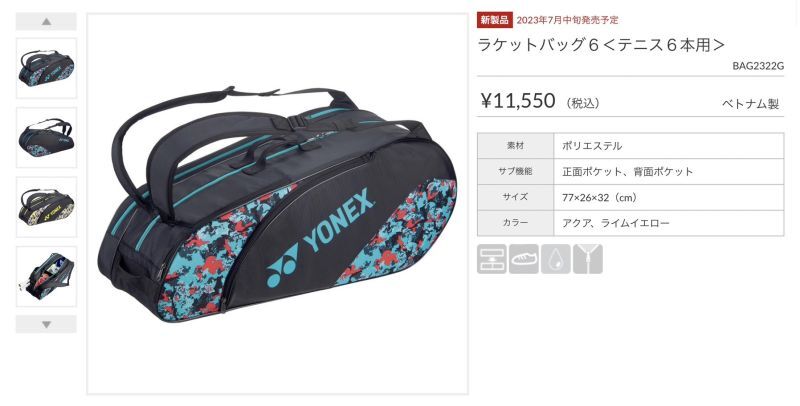Click the サブ機能 row label
This screenshot has width=800, height=406.
coord(515,171)
